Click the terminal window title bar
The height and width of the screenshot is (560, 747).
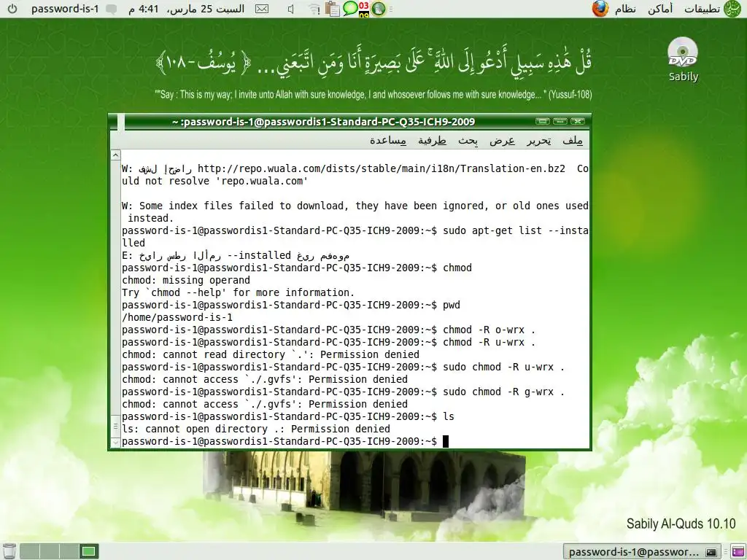coord(323,122)
